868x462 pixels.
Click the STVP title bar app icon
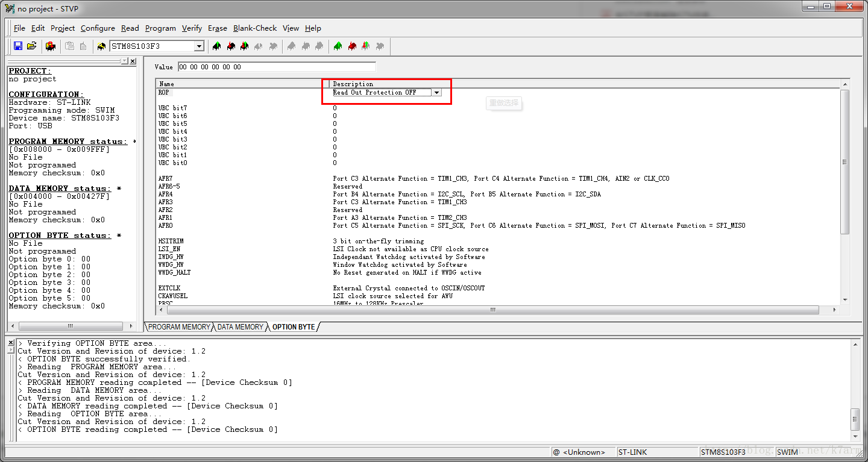tap(9, 8)
